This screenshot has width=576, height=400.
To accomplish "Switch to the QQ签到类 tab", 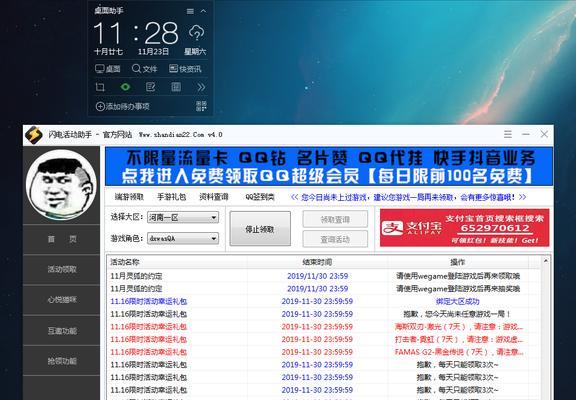I will click(260, 197).
